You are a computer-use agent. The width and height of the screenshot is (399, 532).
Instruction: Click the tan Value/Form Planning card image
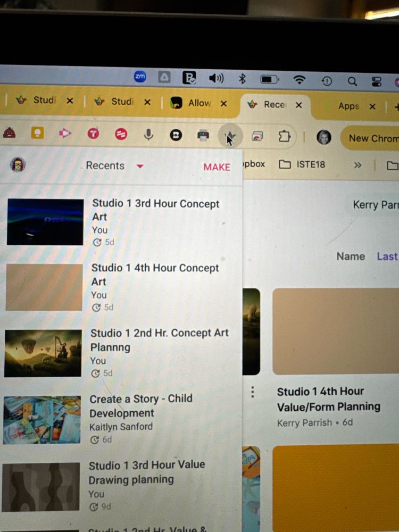pyautogui.click(x=336, y=331)
